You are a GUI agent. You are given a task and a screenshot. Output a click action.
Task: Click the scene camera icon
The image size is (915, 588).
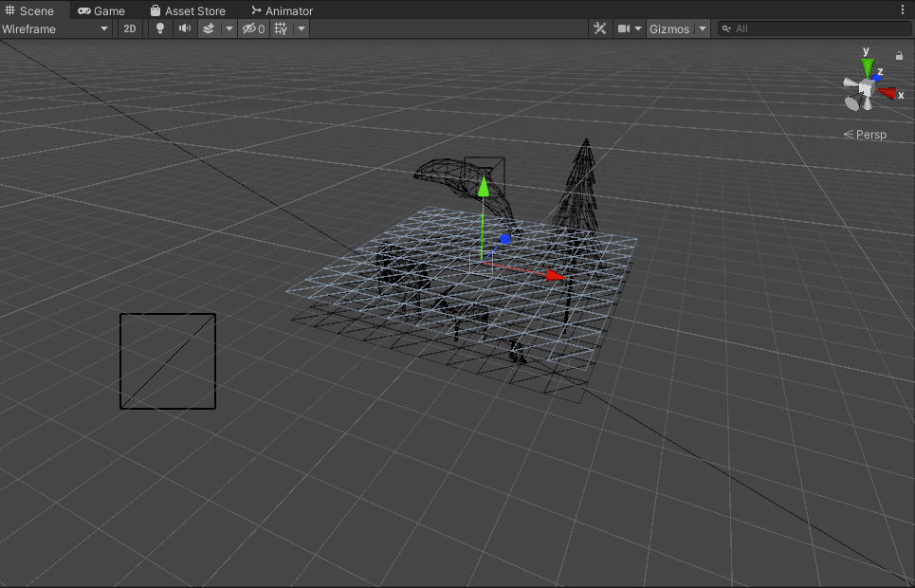click(x=623, y=28)
